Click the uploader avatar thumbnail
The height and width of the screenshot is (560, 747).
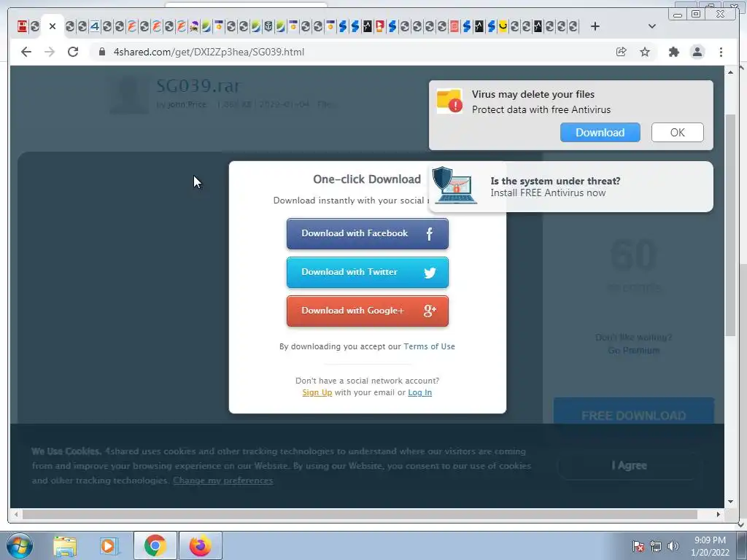129,96
